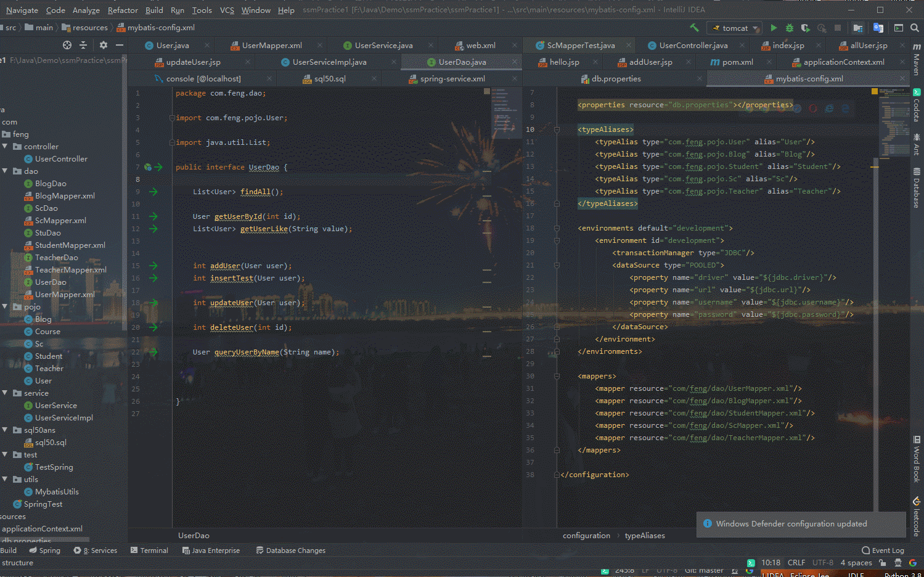This screenshot has height=577, width=924.
Task: Switch to the applicationContext.xml tab
Action: coord(843,62)
